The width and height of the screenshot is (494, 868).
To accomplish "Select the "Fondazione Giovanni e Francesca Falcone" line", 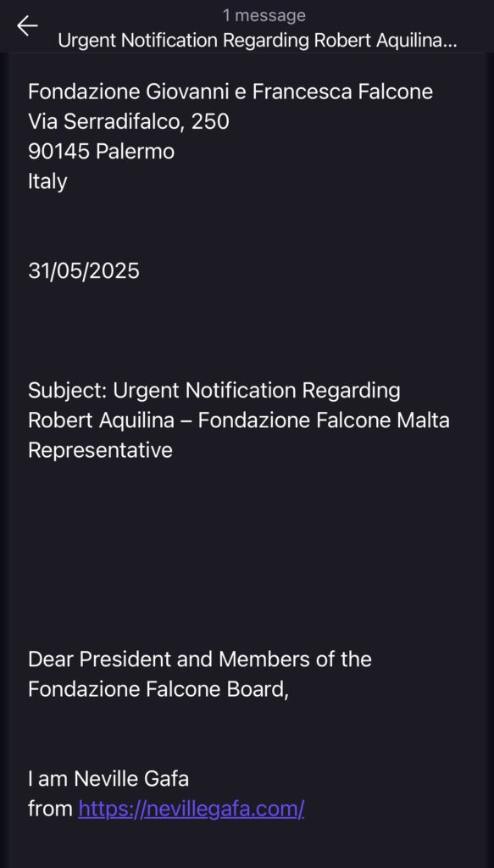I will [230, 92].
